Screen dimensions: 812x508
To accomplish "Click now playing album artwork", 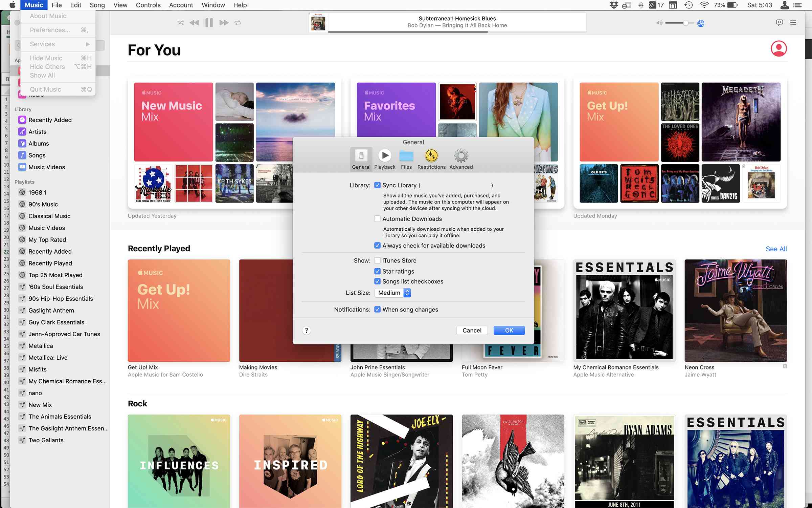I will coord(318,23).
